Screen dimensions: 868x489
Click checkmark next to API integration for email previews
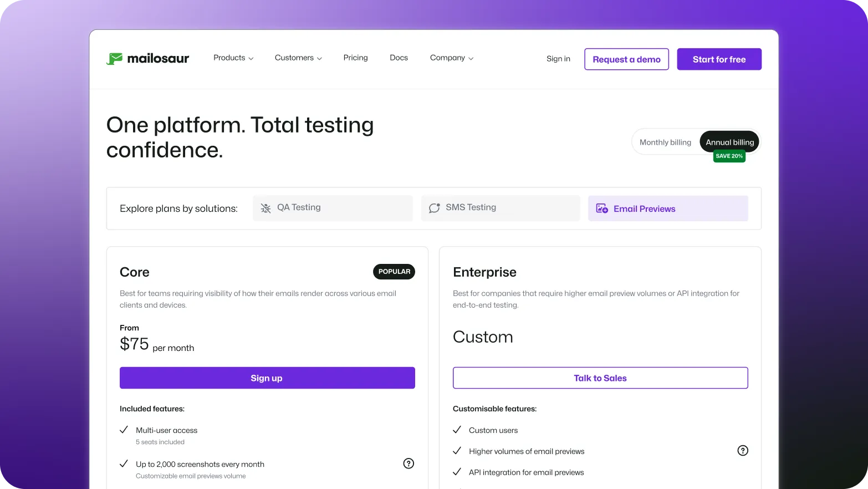(457, 472)
